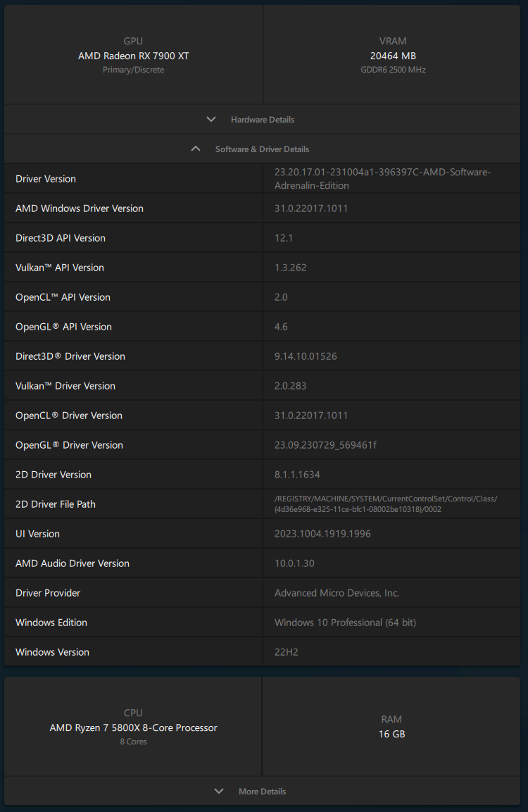This screenshot has width=528, height=812.
Task: Click the AMD Audio Driver Version row
Action: [x=262, y=563]
